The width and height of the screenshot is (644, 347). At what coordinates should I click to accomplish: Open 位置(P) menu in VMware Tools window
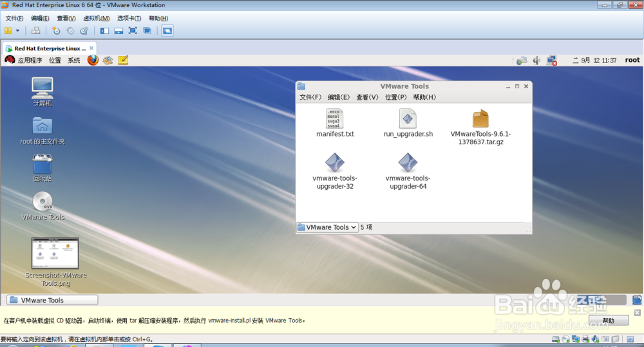click(x=395, y=97)
